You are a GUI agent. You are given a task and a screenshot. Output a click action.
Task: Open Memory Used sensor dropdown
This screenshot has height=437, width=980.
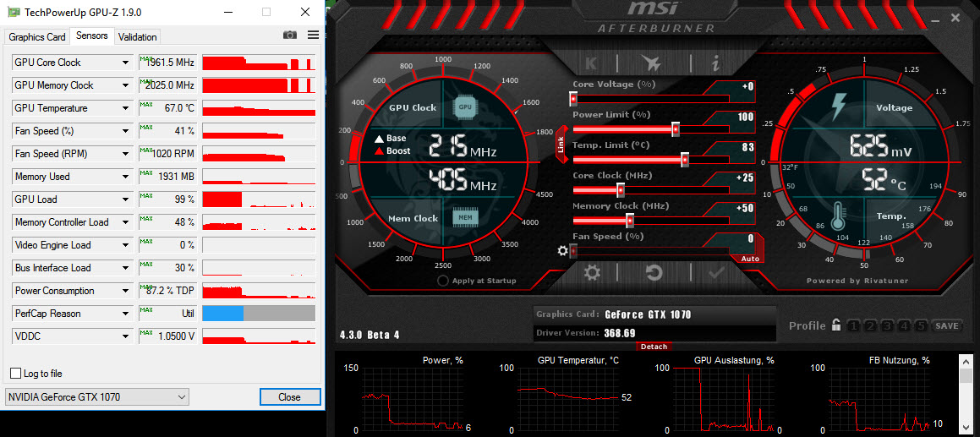click(126, 177)
